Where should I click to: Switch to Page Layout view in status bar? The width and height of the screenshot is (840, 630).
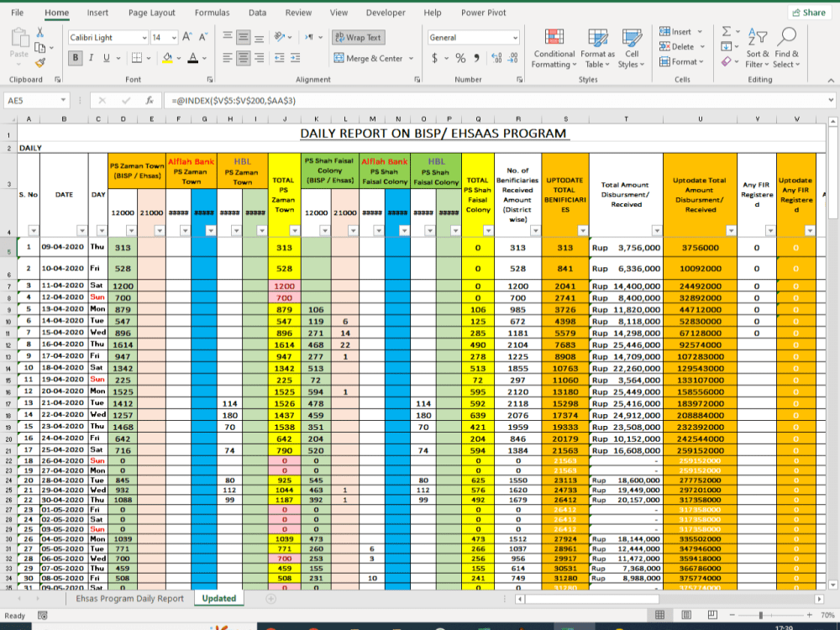coord(686,615)
